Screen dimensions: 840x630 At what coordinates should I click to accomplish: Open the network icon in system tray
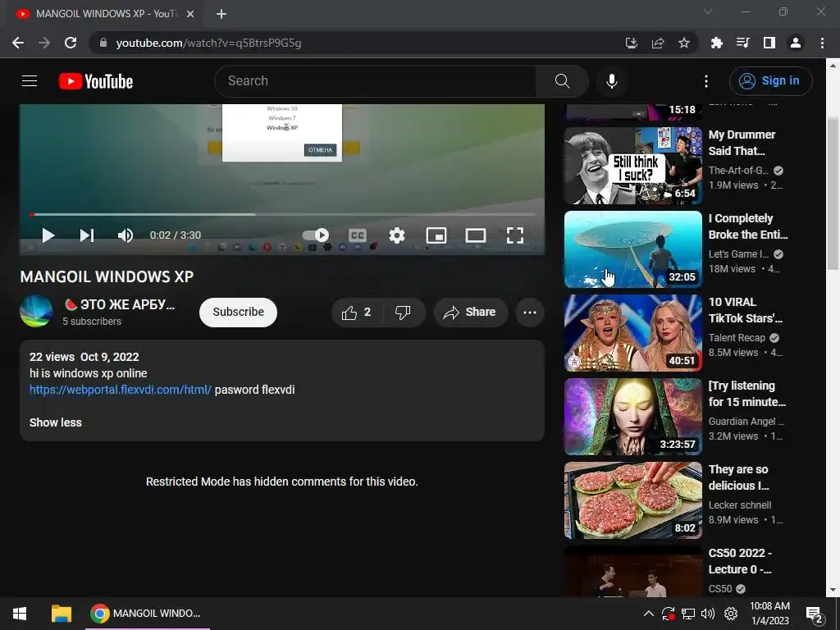[688, 614]
